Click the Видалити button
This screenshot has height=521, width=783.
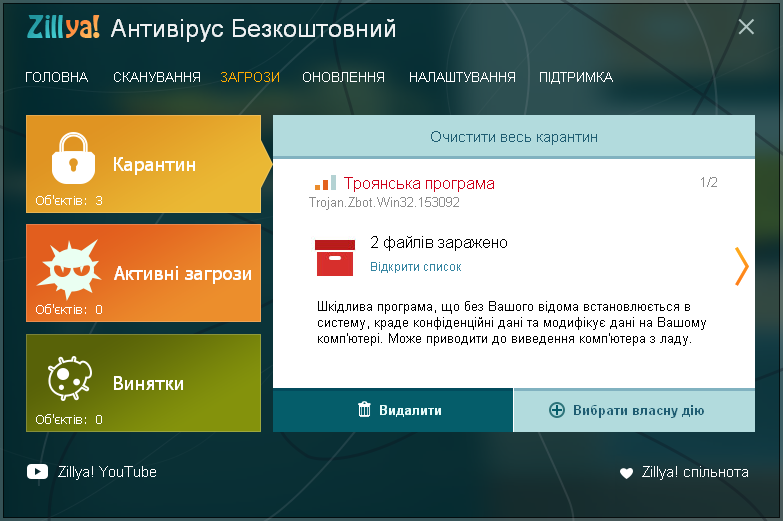click(x=393, y=410)
